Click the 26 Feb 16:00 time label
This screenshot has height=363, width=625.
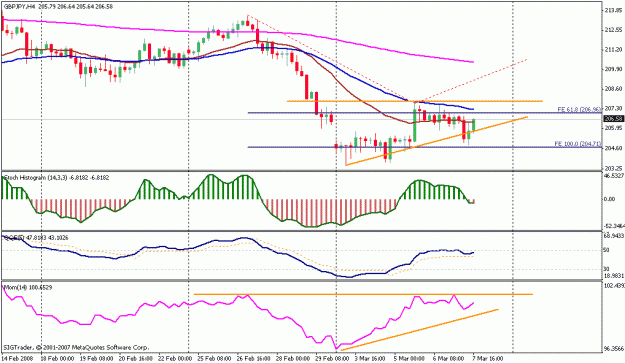[x=254, y=359]
